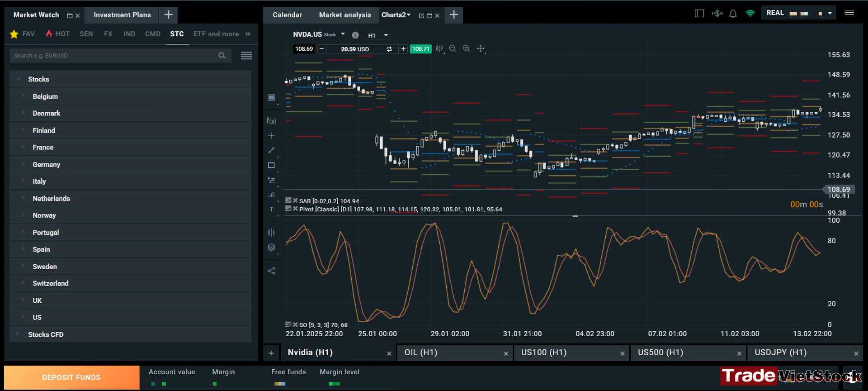868x391 pixels.
Task: Select the trend line drawing tool
Action: pos(271,150)
